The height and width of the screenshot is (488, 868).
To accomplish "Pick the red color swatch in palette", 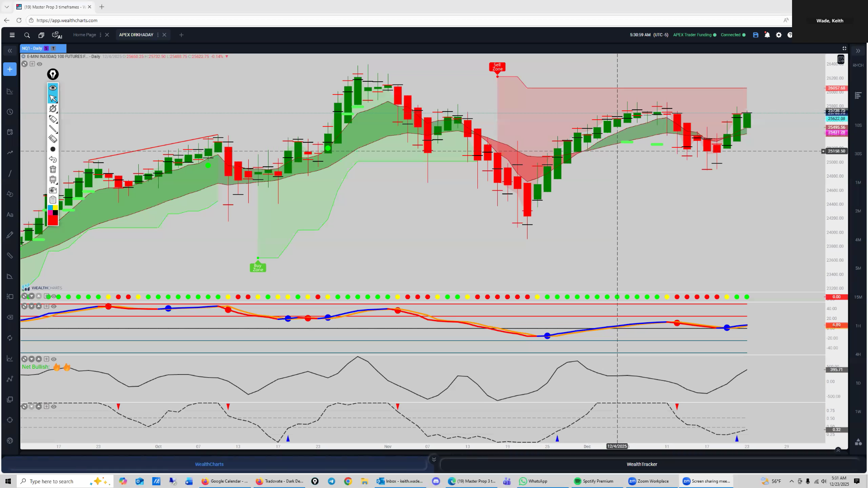I will [x=53, y=221].
